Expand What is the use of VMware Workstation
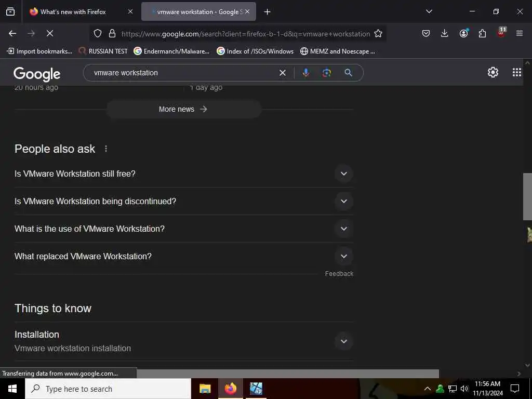Image resolution: width=532 pixels, height=399 pixels. pyautogui.click(x=183, y=229)
